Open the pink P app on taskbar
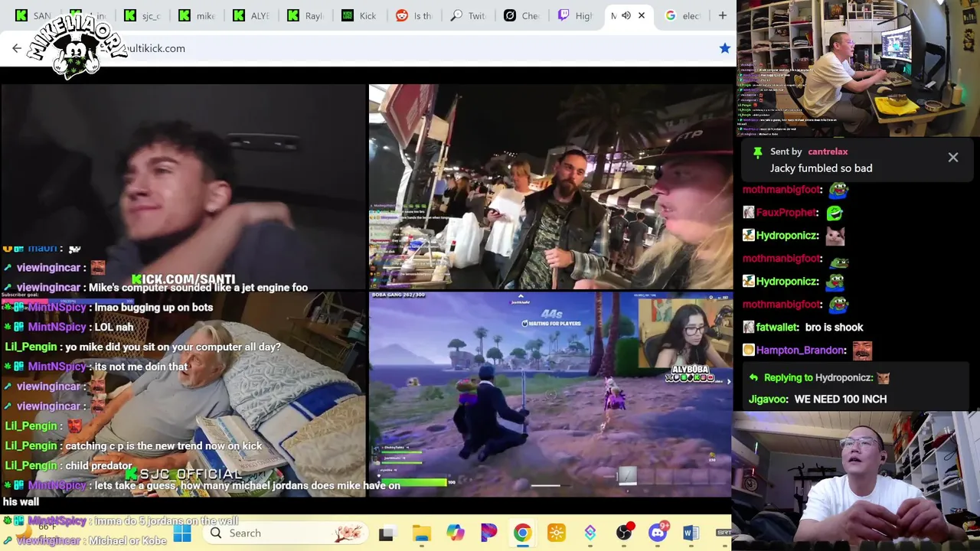 click(488, 533)
